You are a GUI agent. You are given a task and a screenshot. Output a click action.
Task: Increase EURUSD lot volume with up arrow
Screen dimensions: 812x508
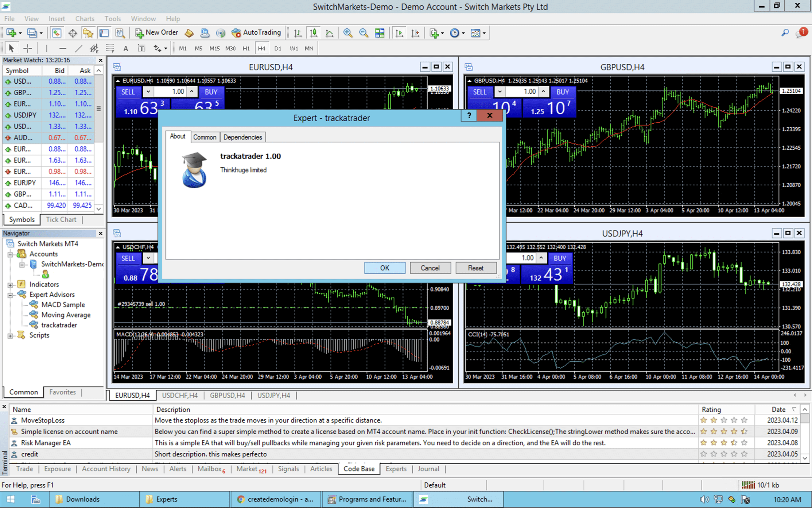coord(192,92)
